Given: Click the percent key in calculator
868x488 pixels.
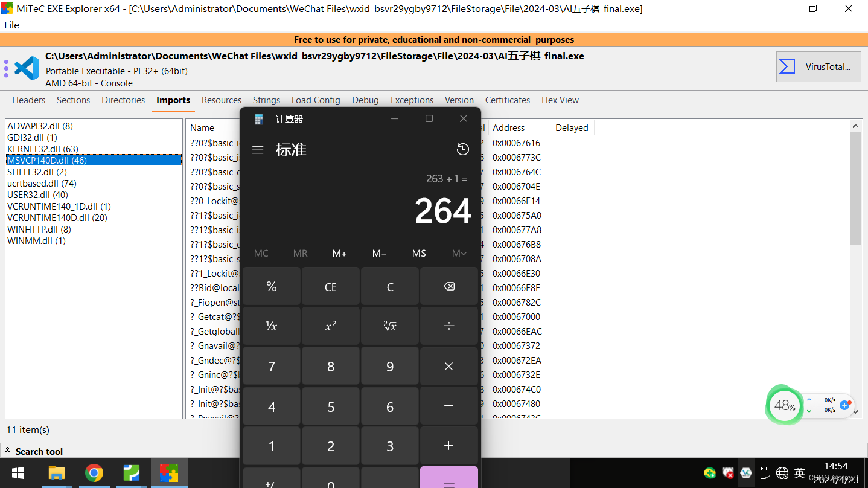Looking at the screenshot, I should click(272, 286).
